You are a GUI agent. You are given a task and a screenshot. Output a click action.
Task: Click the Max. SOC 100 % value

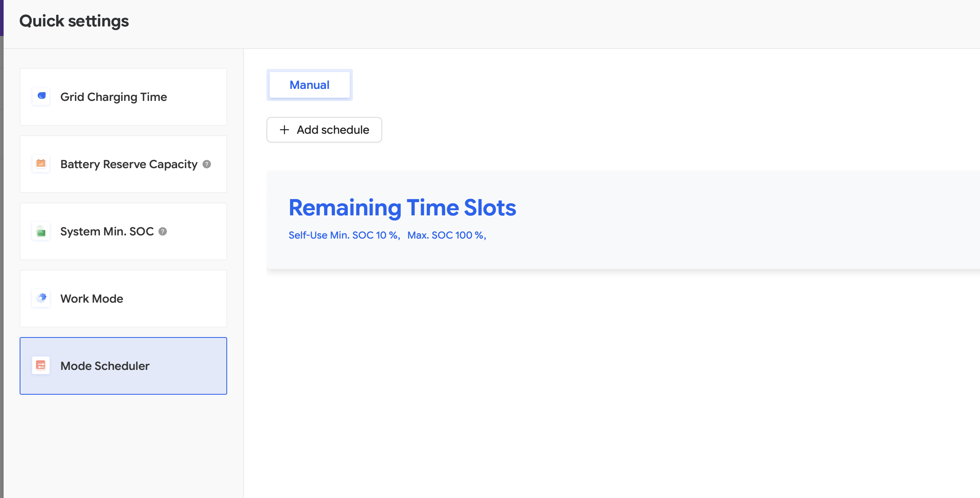click(446, 235)
